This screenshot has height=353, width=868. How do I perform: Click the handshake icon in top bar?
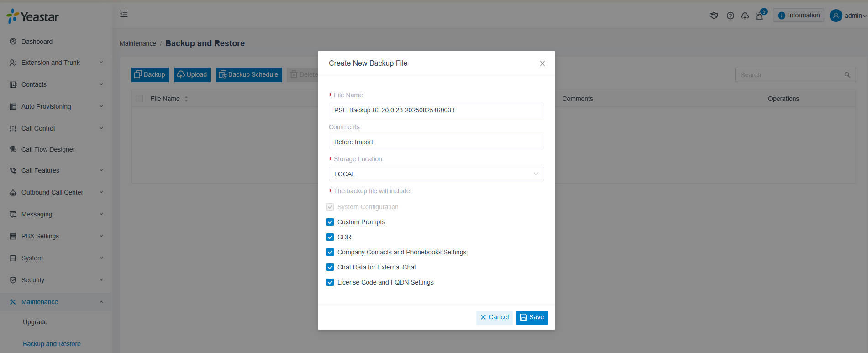714,16
